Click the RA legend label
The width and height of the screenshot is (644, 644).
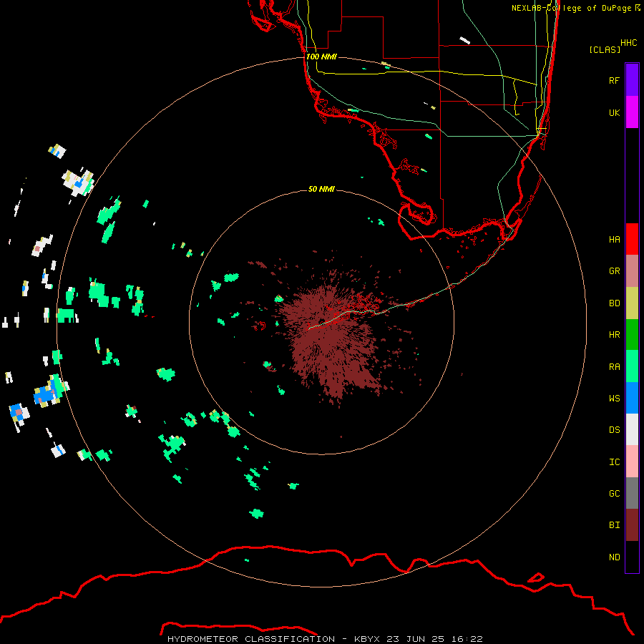point(614,367)
